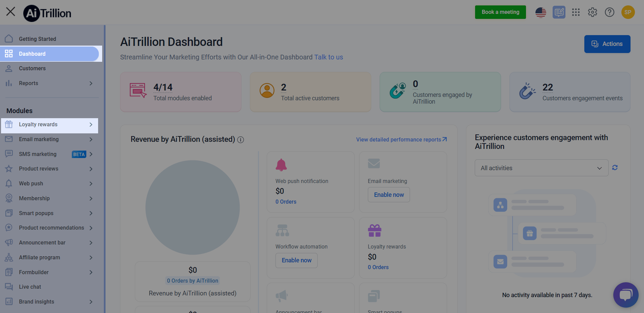
Task: Expand the Formbuilder chevron
Action: click(91, 272)
